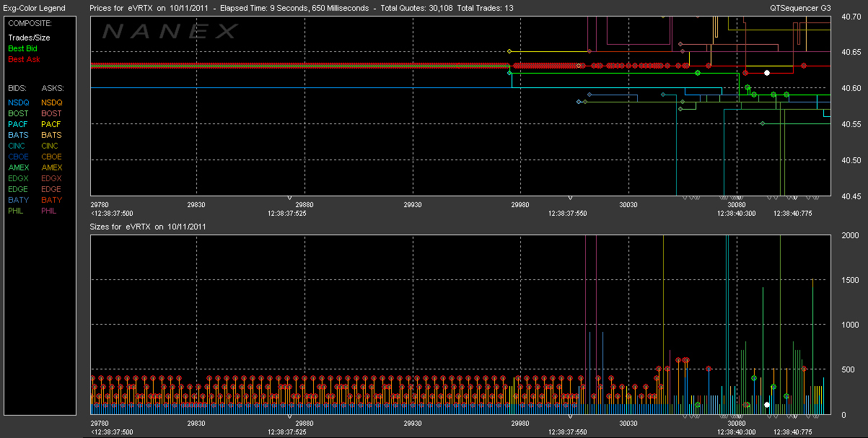
Task: Click PHIL in the BIDS column
Action: pos(17,211)
